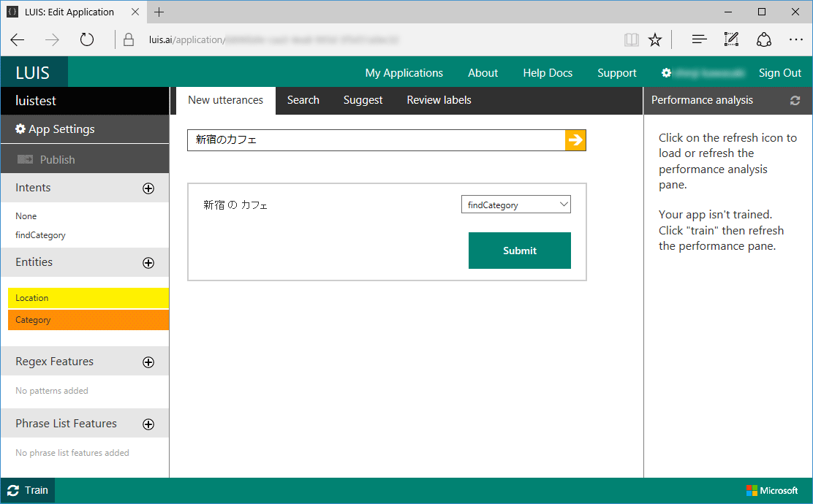Select the orange Category entity
The height and width of the screenshot is (504, 813).
(88, 320)
